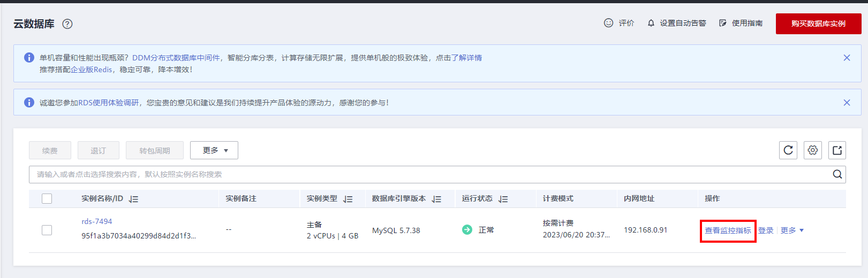Screen dimensions: 868x278
Task: Click the search magnifier icon
Action: click(837, 174)
